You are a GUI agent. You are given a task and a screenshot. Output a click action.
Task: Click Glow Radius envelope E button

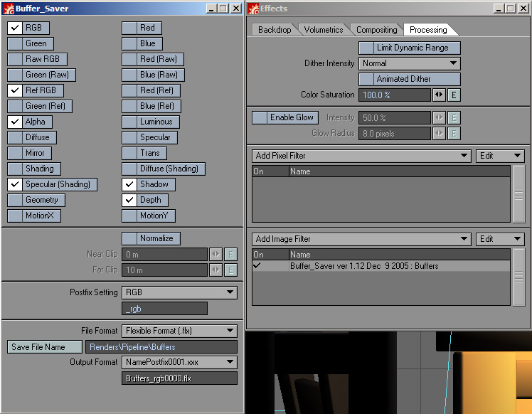(x=454, y=134)
